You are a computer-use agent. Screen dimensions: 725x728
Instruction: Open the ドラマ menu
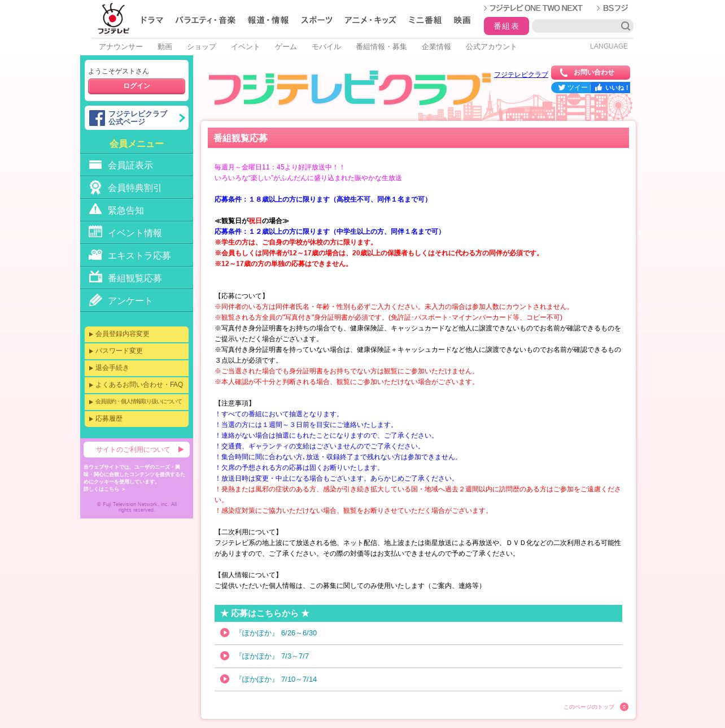tap(151, 20)
